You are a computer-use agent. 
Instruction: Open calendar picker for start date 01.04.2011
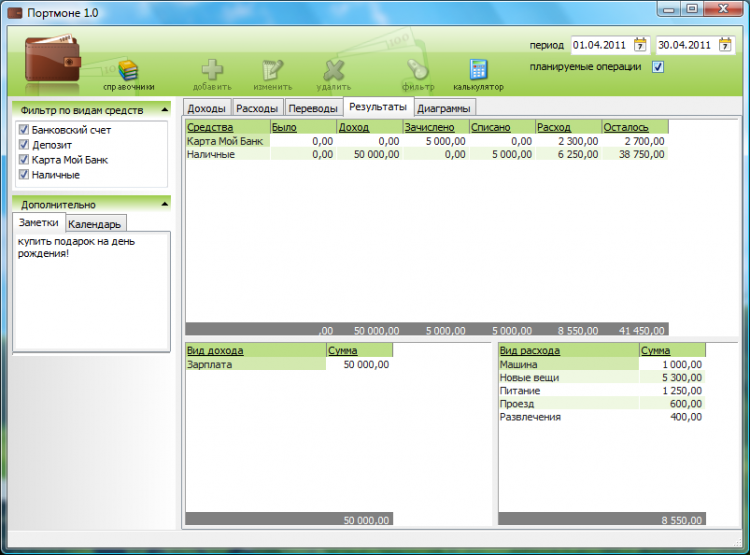[x=640, y=45]
